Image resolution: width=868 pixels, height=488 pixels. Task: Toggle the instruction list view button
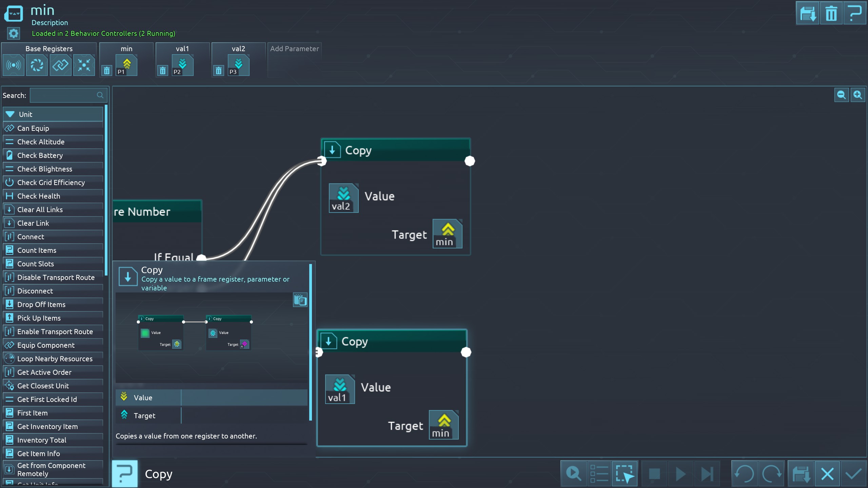pos(599,474)
